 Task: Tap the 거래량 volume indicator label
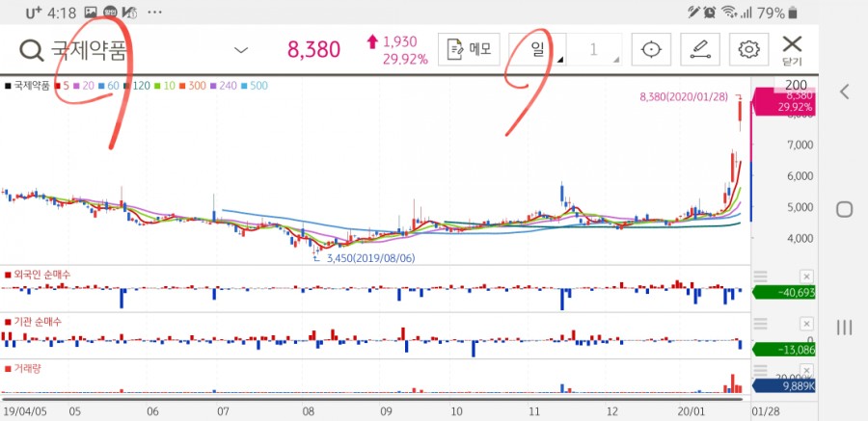pyautogui.click(x=23, y=368)
